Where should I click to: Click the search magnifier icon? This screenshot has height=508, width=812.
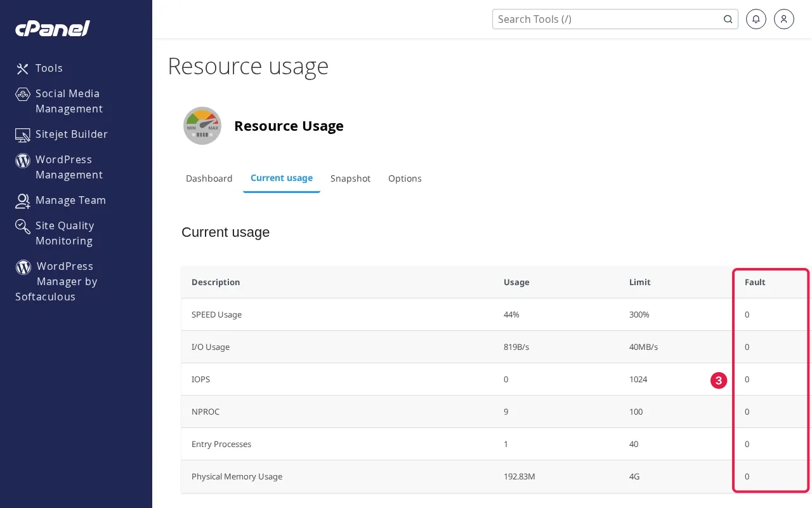point(728,19)
